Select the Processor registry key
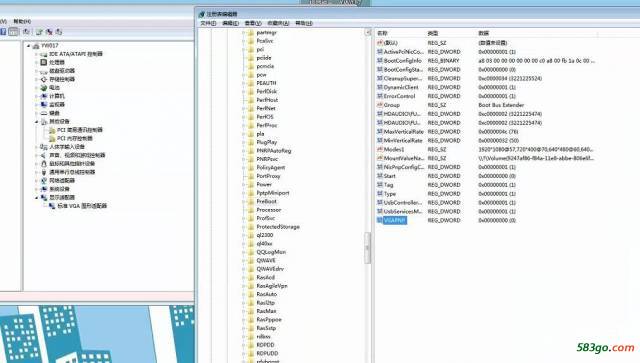Screen dimensions: 640x363 click(x=269, y=210)
